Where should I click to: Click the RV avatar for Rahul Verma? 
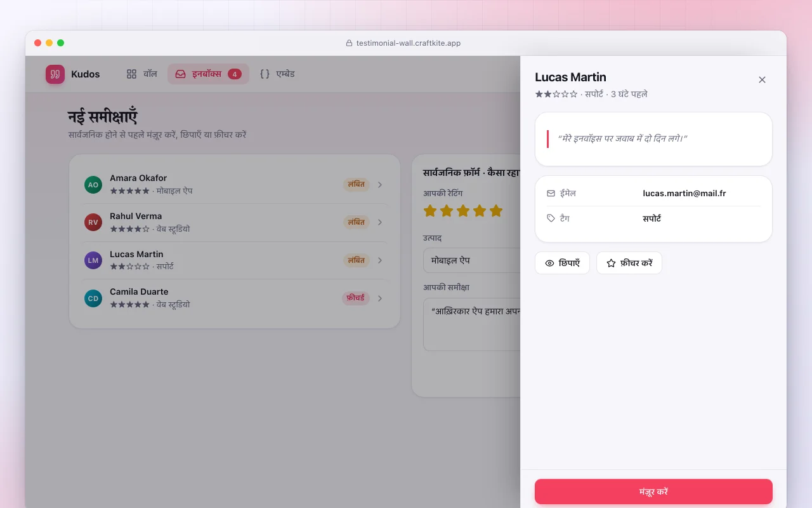click(93, 222)
